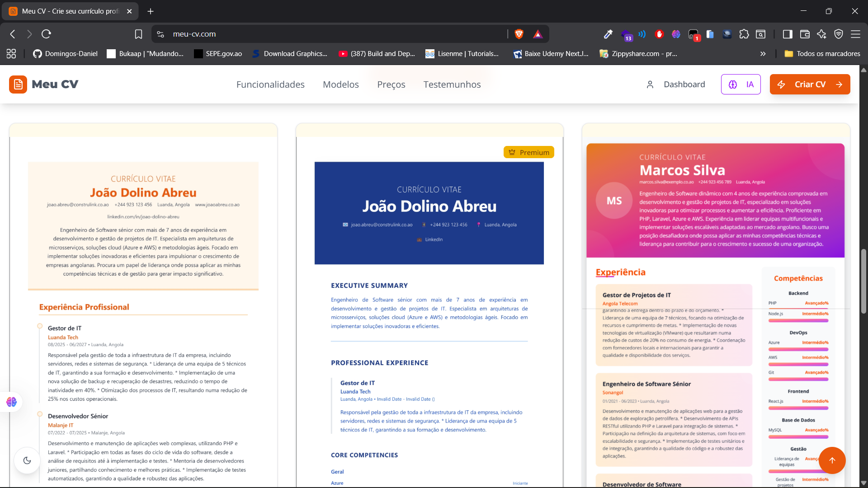Image resolution: width=868 pixels, height=488 pixels.
Task: Launch Leo AI sparkle icon
Action: click(822, 34)
